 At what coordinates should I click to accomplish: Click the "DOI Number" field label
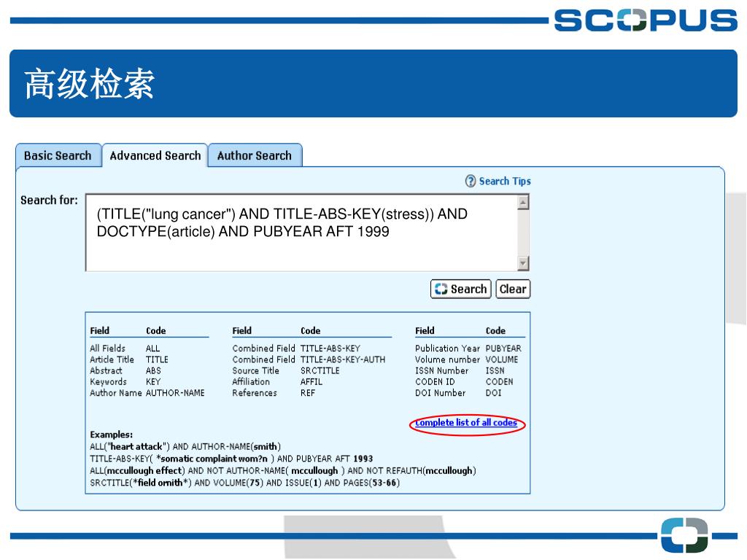click(x=440, y=393)
